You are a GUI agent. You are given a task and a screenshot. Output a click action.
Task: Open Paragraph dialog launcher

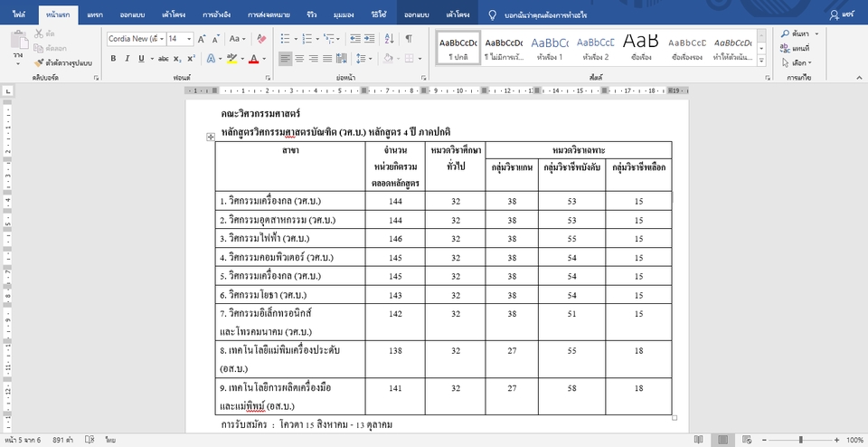(424, 78)
